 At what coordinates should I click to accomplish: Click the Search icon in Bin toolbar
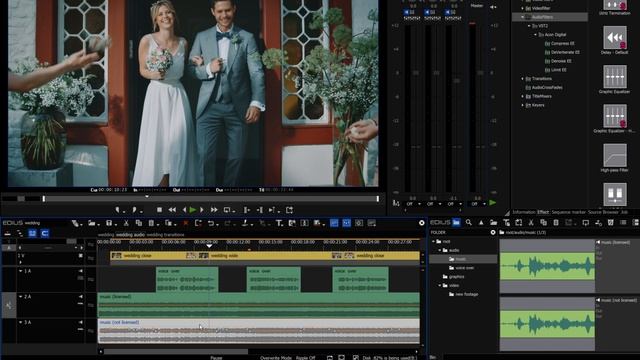pos(469,222)
